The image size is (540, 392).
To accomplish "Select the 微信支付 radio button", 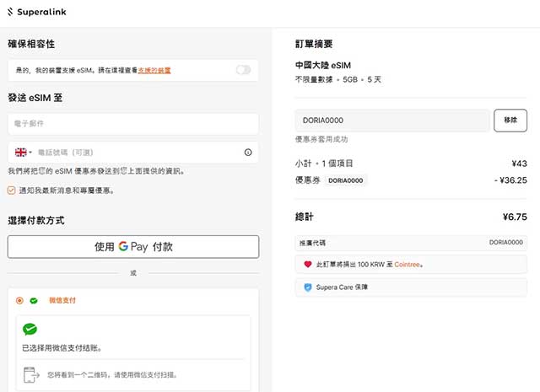I will click(x=19, y=300).
